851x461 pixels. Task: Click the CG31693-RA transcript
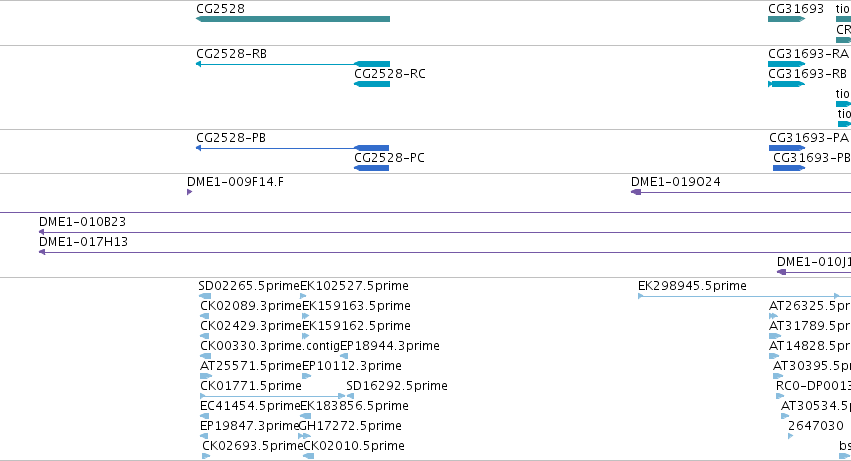(786, 64)
